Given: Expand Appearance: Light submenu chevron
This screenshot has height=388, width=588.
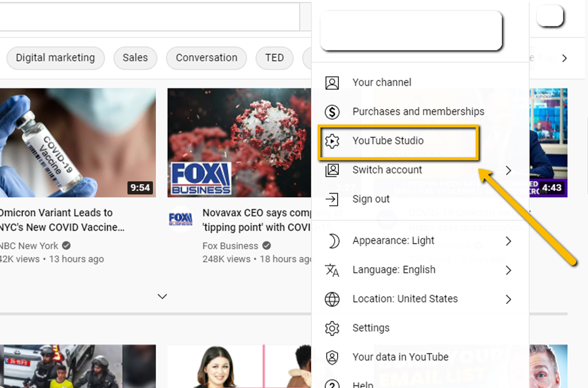Looking at the screenshot, I should [x=508, y=241].
